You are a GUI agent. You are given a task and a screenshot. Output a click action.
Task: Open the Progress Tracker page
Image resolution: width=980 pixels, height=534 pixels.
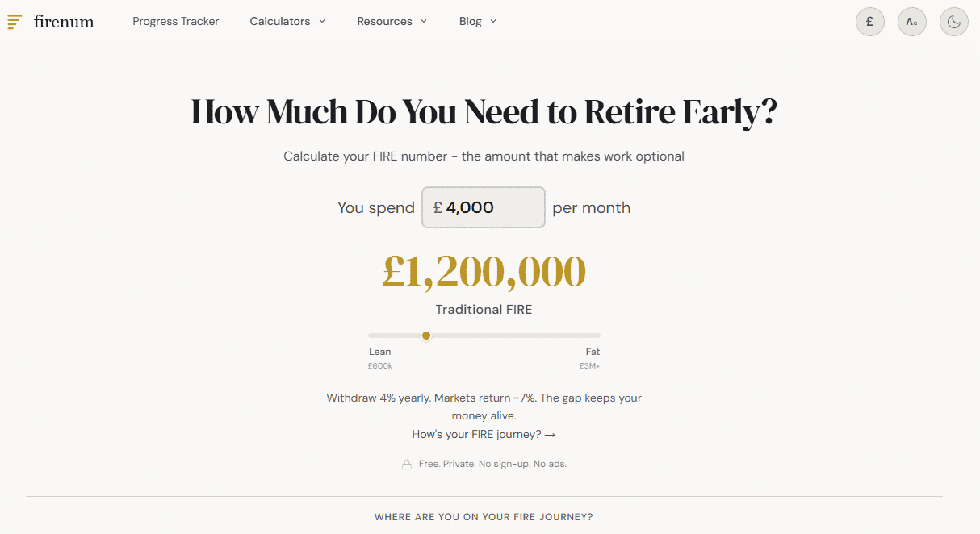[175, 22]
